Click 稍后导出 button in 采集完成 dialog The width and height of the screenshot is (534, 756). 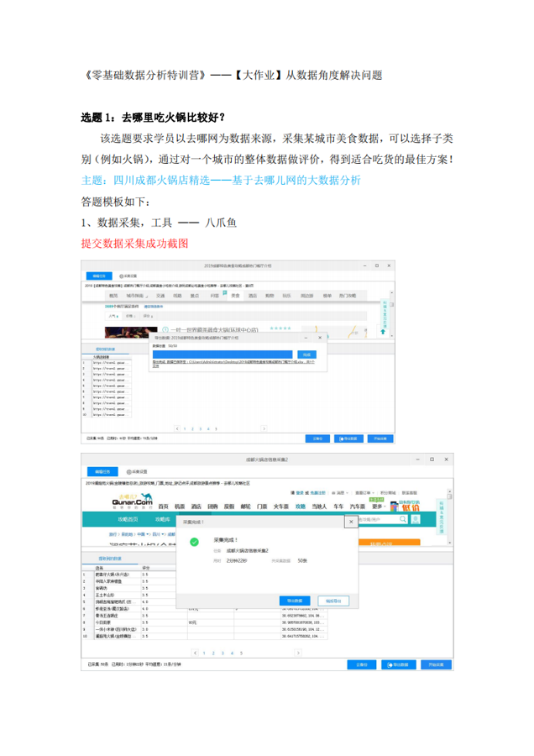coord(333,601)
